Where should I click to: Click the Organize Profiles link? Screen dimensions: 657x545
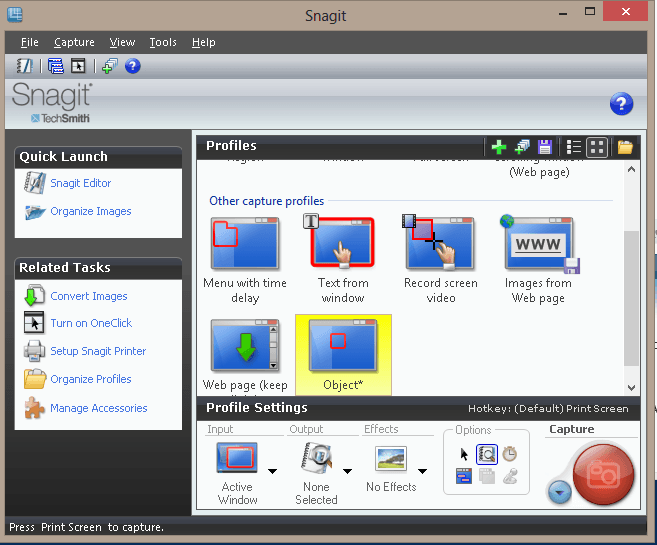tap(91, 379)
